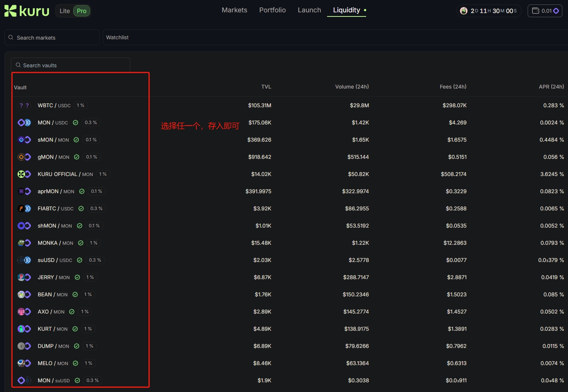Click the verified badge next to sMON / MON
The height and width of the screenshot is (392, 568).
pos(76,140)
